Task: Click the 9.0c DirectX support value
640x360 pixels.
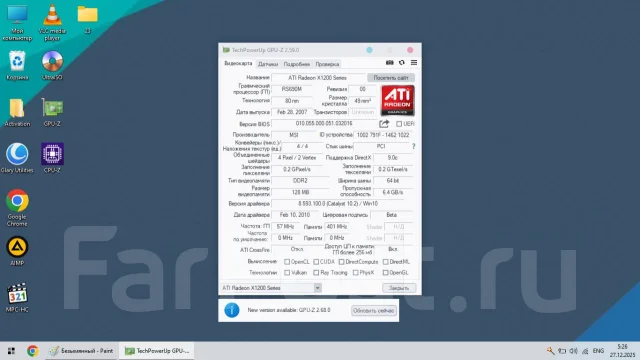Action: click(393, 158)
